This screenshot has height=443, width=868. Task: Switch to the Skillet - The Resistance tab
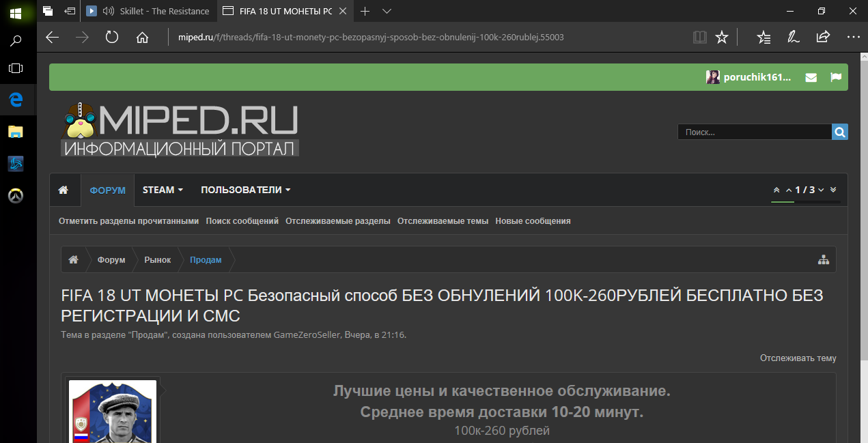pyautogui.click(x=150, y=11)
